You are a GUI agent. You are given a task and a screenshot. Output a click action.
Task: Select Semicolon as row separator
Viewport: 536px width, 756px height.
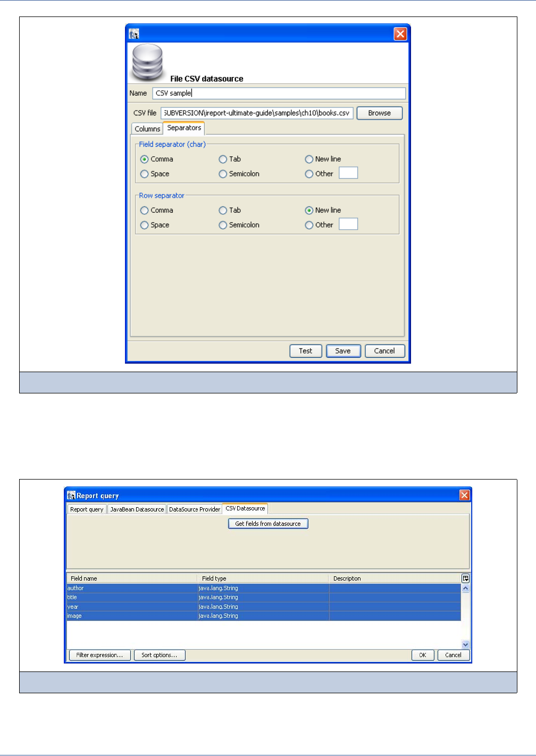pos(239,225)
